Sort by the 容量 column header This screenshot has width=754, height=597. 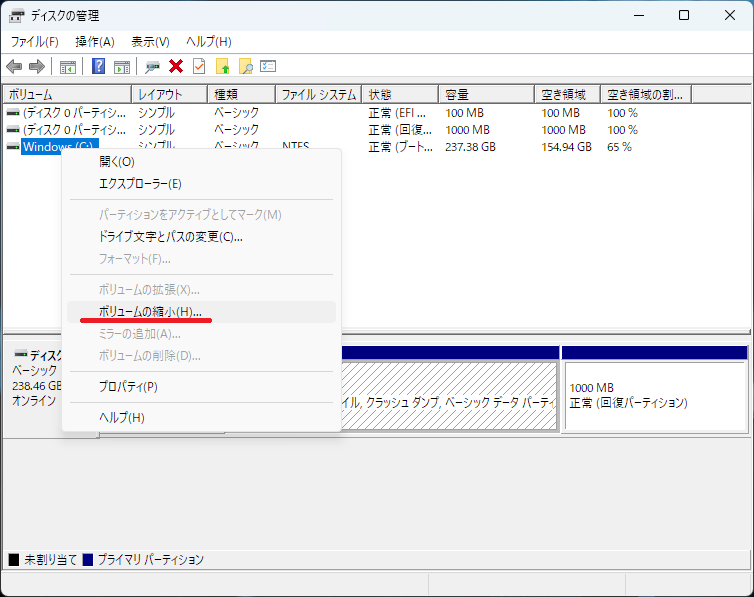point(486,95)
